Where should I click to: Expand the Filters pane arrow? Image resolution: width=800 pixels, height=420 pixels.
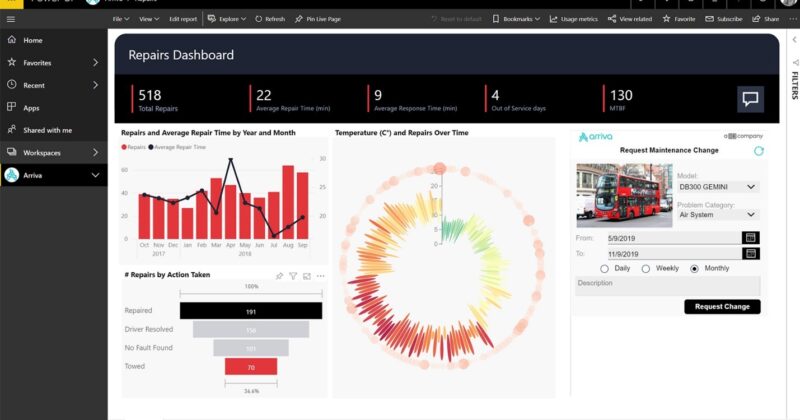coord(794,40)
